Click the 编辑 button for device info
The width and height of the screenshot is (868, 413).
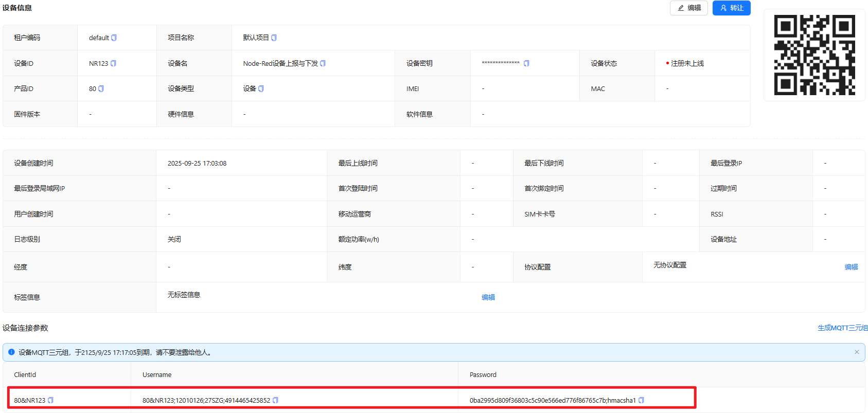(x=689, y=8)
